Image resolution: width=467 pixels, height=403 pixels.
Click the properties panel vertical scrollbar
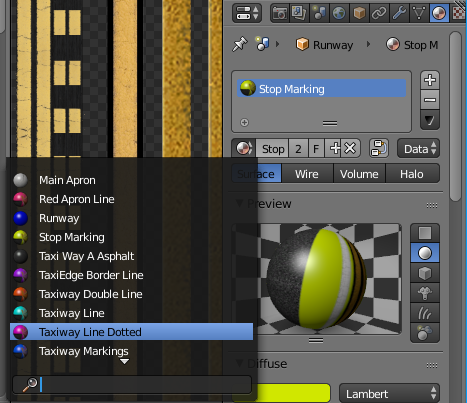point(455,117)
